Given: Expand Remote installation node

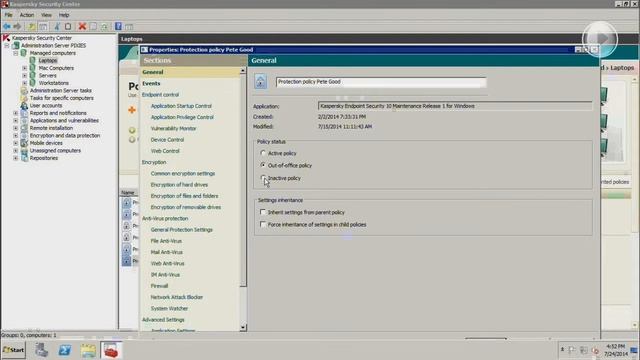Looking at the screenshot, I should tap(16, 128).
